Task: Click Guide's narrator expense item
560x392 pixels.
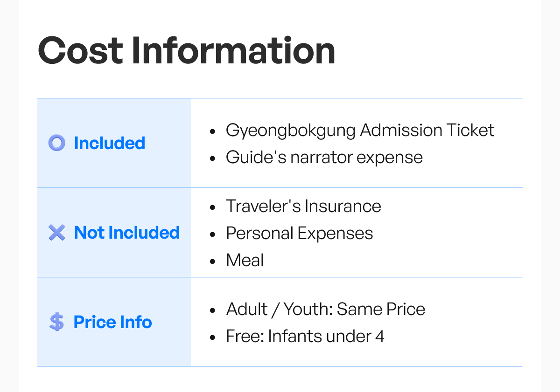Action: pos(324,157)
